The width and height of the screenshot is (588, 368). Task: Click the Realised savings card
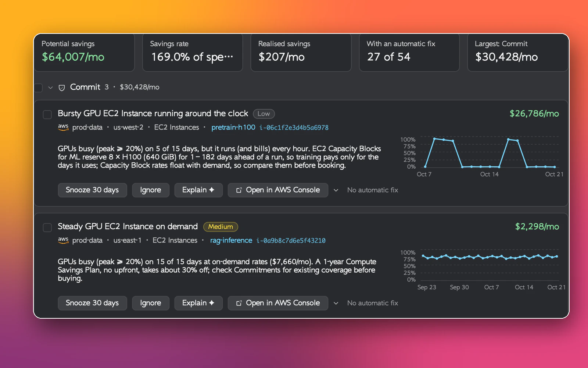[x=301, y=53]
